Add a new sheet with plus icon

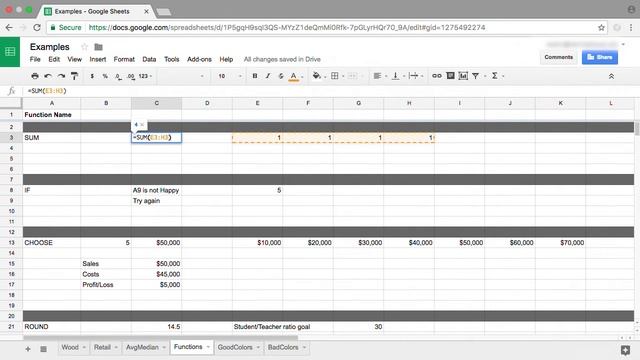tap(28, 349)
